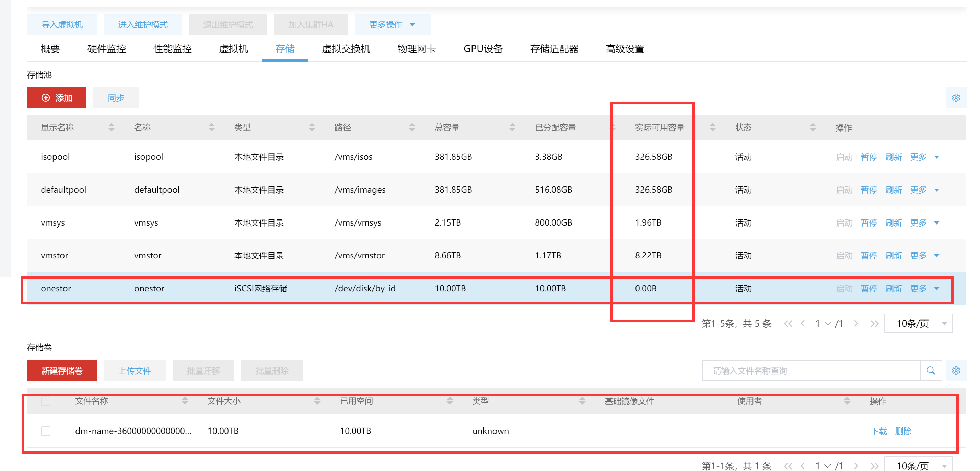Check the dm-name storage volume checkbox
Viewport: 980px width, 471px height.
click(46, 431)
